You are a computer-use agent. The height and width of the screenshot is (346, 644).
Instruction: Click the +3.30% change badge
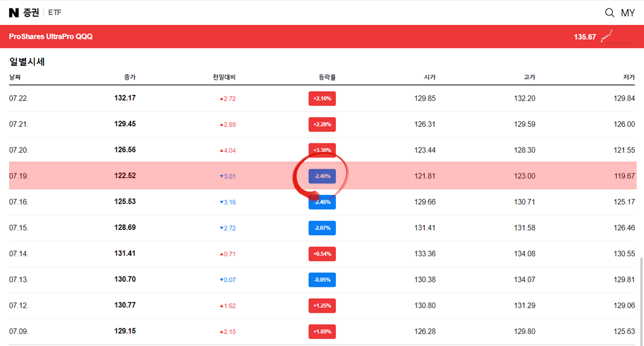click(322, 150)
